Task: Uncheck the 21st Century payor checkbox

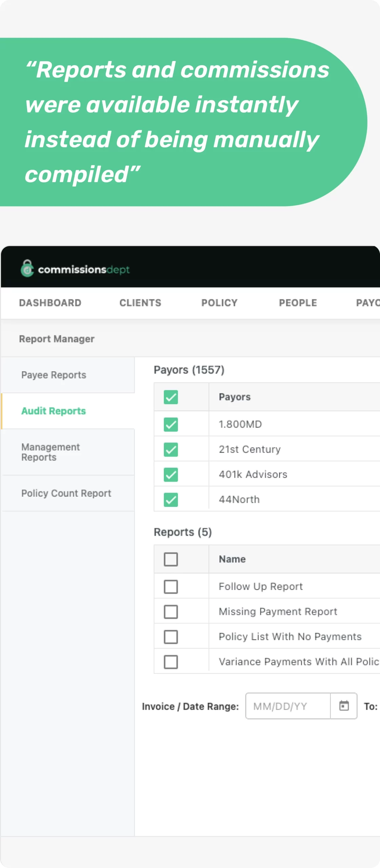Action: pos(171,450)
